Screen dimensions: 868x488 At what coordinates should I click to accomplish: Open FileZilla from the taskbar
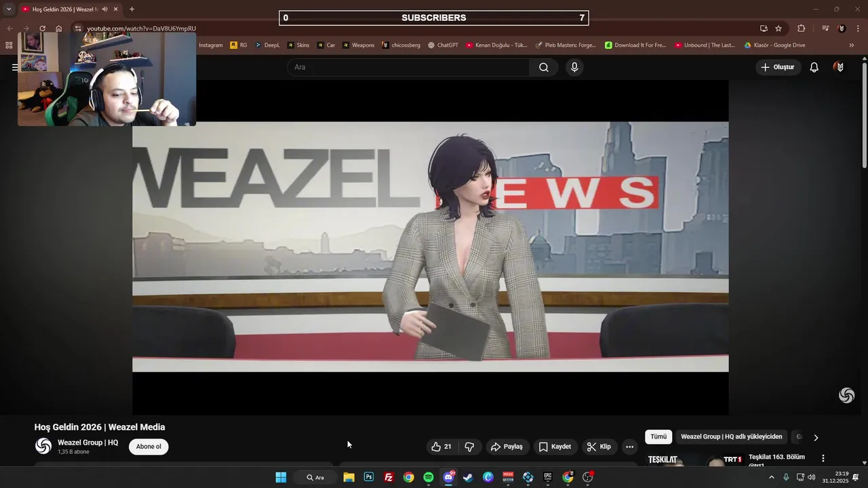point(389,477)
